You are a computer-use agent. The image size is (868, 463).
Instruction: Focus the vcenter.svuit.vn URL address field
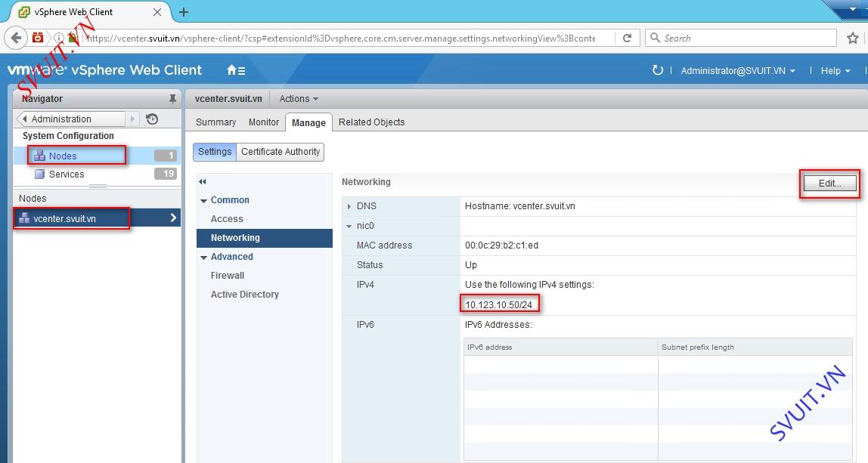tap(340, 39)
